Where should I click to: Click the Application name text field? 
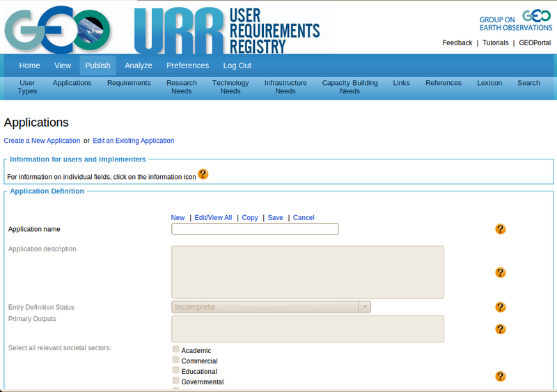255,229
